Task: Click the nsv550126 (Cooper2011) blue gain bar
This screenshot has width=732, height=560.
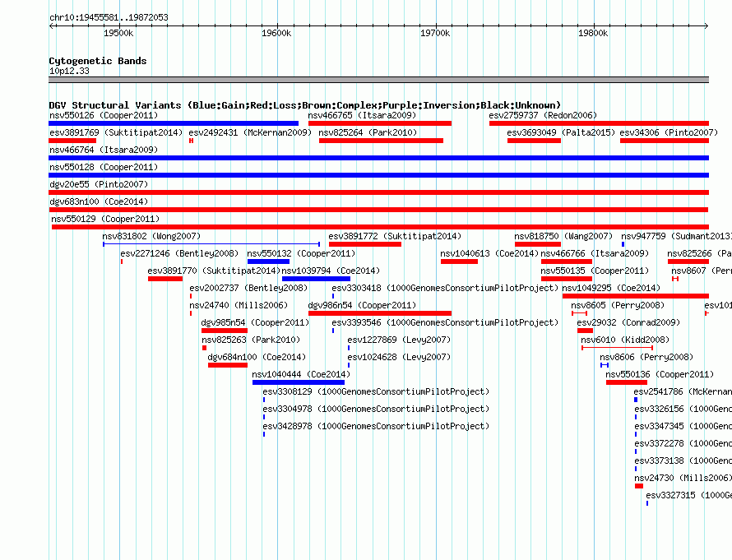Action: point(174,123)
